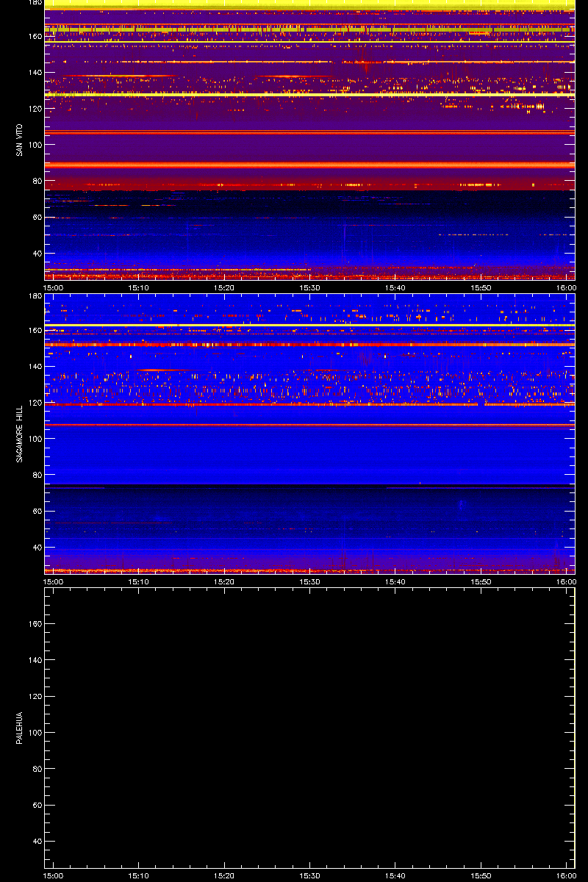Select the 15:10 tick under San Vito panel
Screen dimensions: 588x882
click(139, 288)
